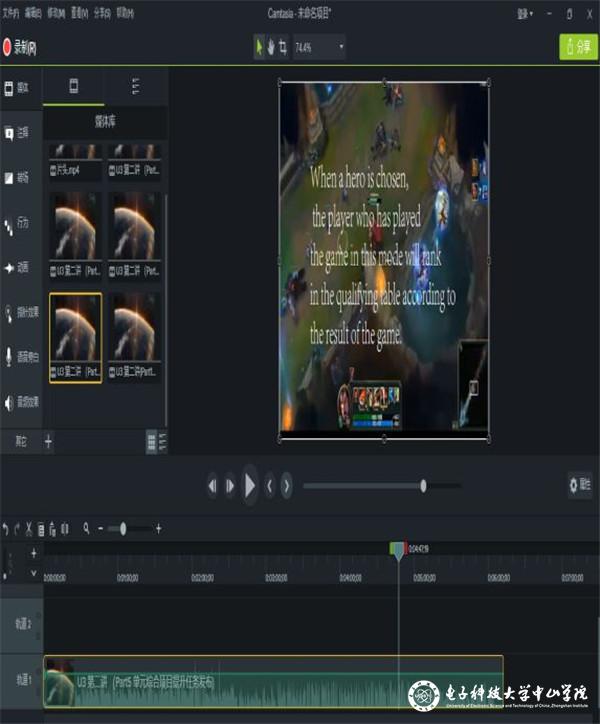Click the green 分享 Share button
600x724 pixels.
(x=578, y=47)
